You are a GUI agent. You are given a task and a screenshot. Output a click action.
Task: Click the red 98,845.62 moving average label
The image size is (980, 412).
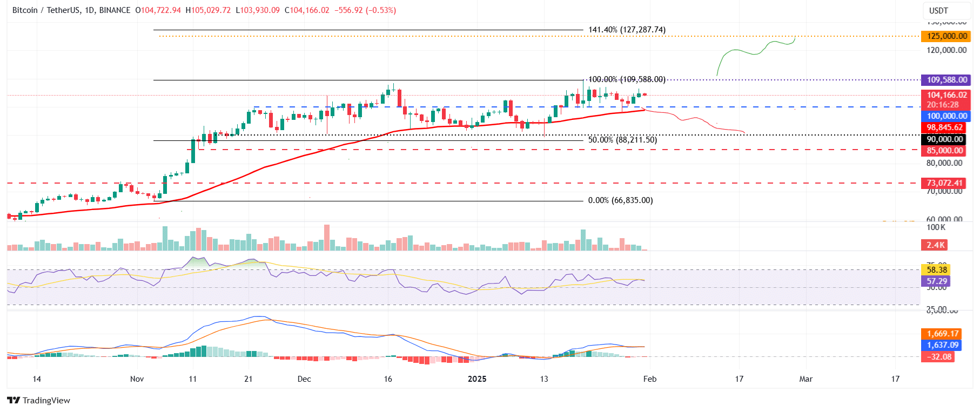pos(944,128)
